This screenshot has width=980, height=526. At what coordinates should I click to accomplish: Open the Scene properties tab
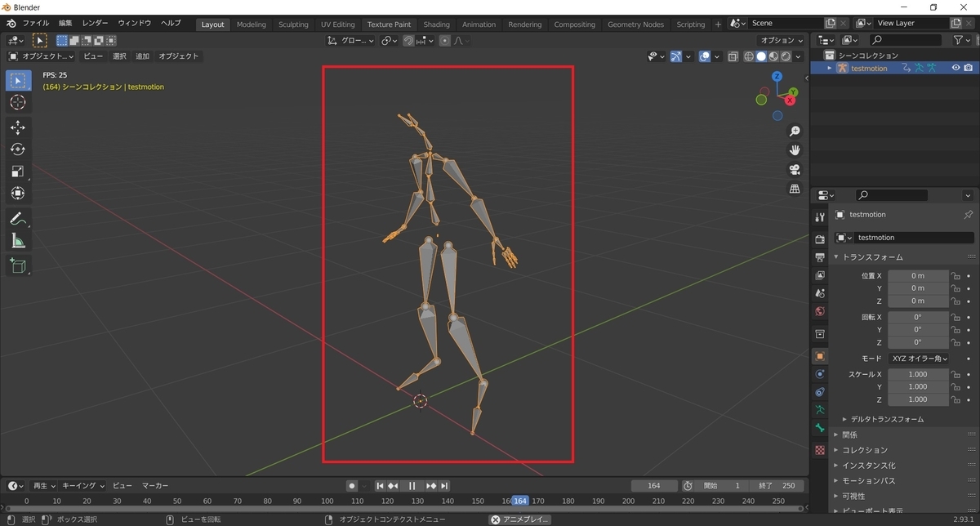[820, 293]
